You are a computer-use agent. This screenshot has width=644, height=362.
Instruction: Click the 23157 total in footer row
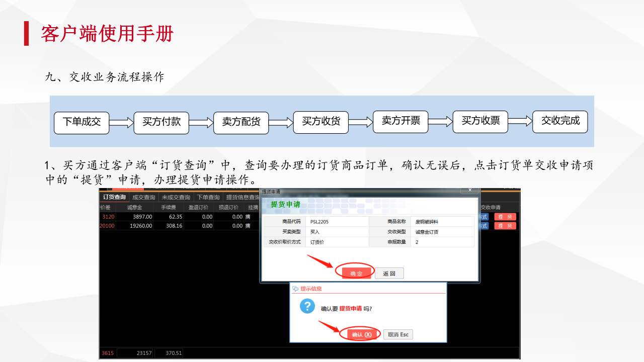click(x=135, y=353)
